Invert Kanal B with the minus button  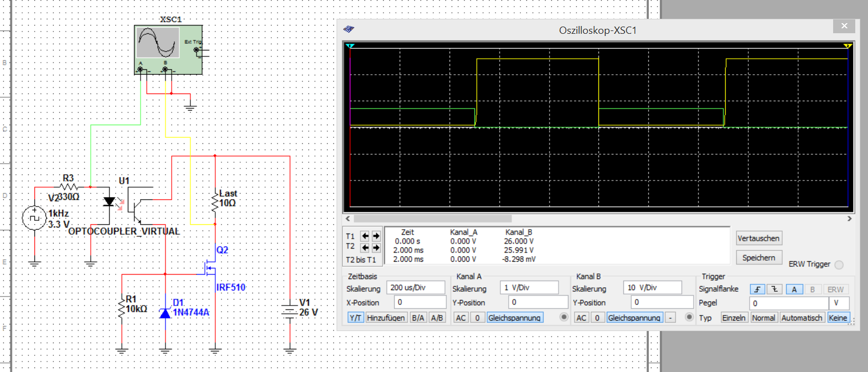(670, 318)
